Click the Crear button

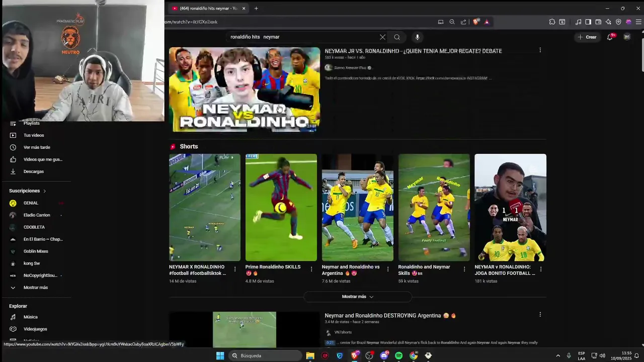[587, 37]
